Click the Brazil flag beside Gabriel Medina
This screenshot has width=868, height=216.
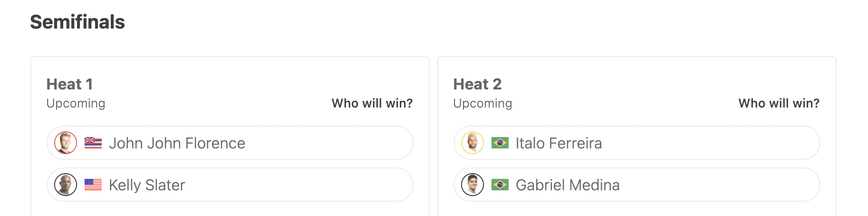(x=500, y=185)
